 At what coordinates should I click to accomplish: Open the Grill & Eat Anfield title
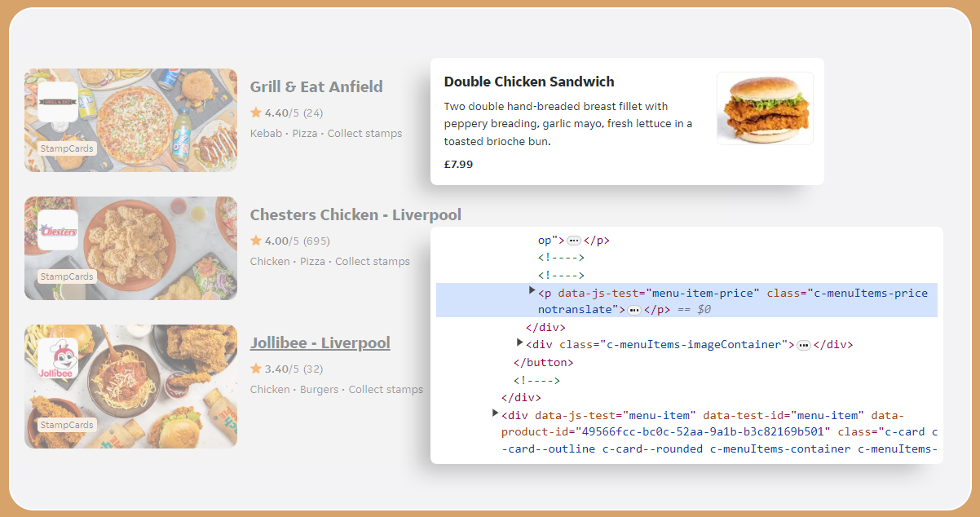(x=316, y=86)
